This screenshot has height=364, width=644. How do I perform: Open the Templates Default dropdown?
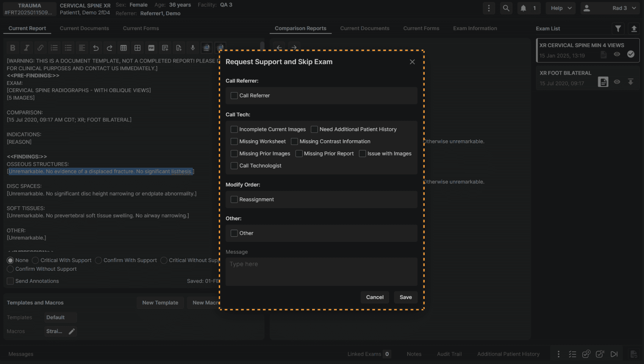pyautogui.click(x=60, y=317)
